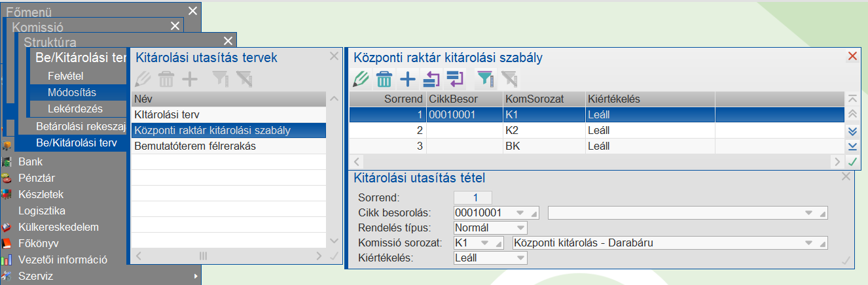Open the Cikk besorolás code dropdown
This screenshot has height=285, width=868.
[x=521, y=213]
